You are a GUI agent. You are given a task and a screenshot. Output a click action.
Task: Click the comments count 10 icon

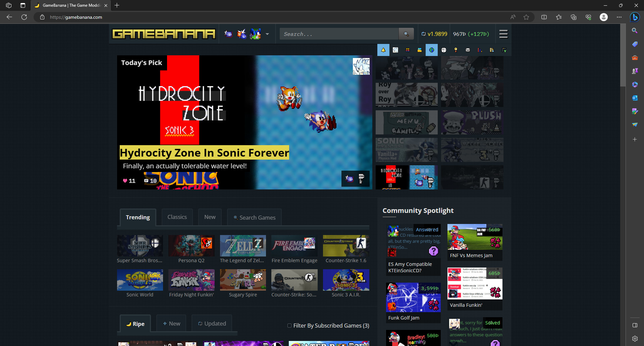tap(150, 181)
